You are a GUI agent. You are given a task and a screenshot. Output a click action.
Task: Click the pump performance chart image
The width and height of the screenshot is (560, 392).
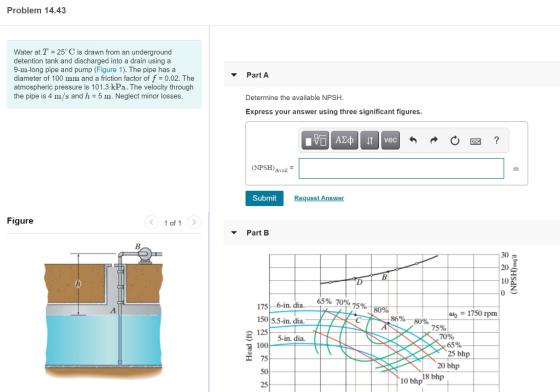(x=382, y=322)
